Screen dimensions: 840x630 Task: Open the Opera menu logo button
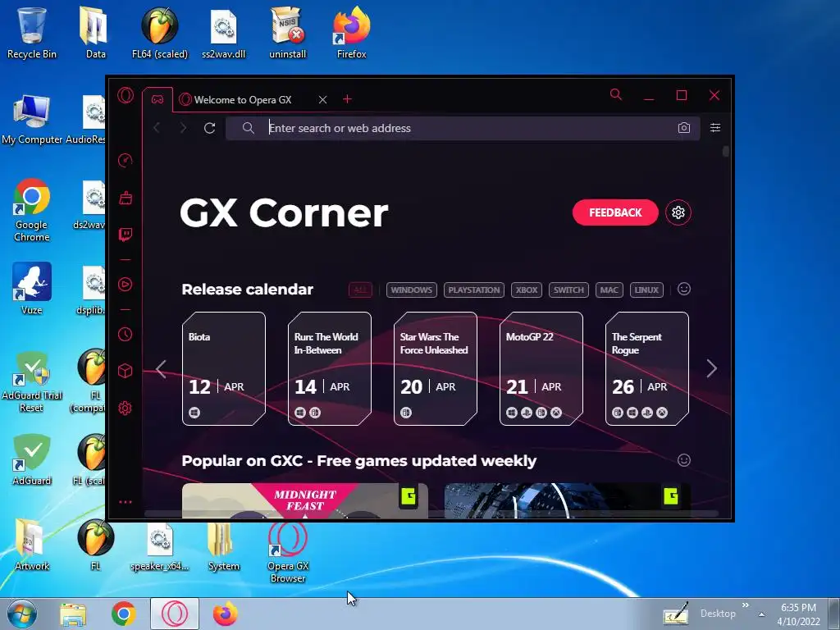(126, 95)
